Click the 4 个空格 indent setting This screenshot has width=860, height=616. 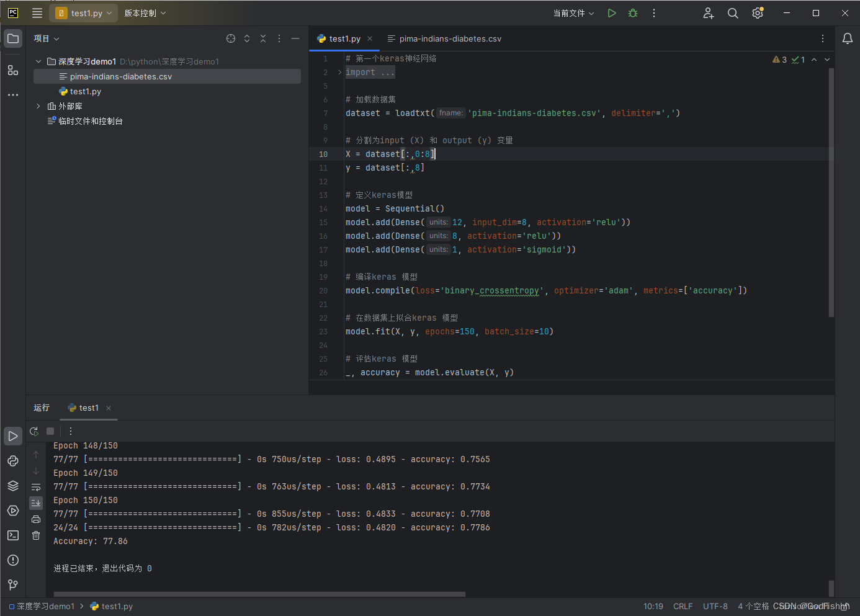point(753,606)
